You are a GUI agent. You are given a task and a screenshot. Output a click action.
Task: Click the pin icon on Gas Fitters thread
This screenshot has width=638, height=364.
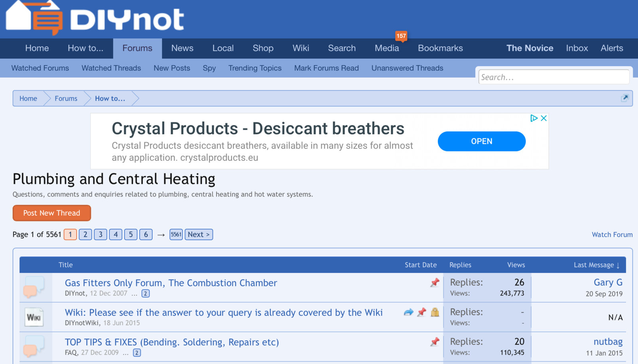[x=435, y=283]
